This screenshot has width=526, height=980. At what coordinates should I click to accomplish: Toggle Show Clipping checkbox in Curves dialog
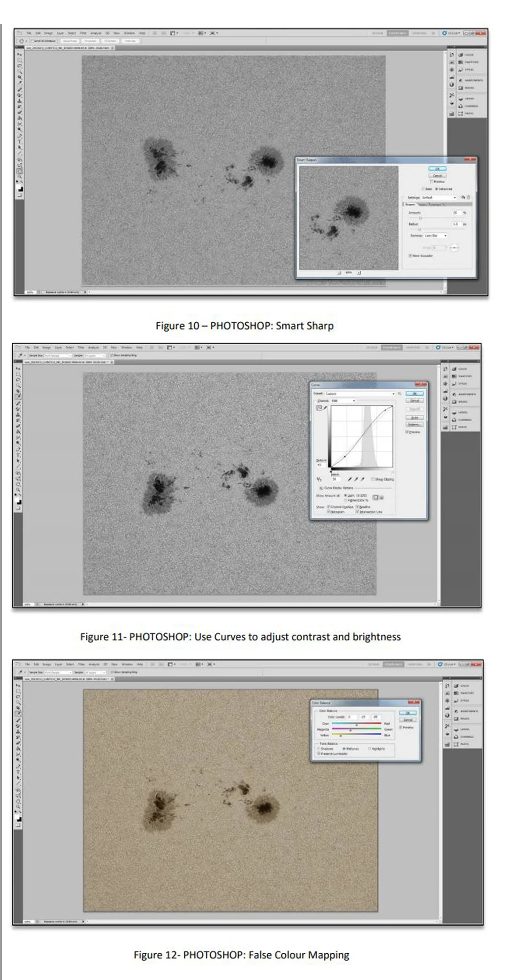(373, 479)
